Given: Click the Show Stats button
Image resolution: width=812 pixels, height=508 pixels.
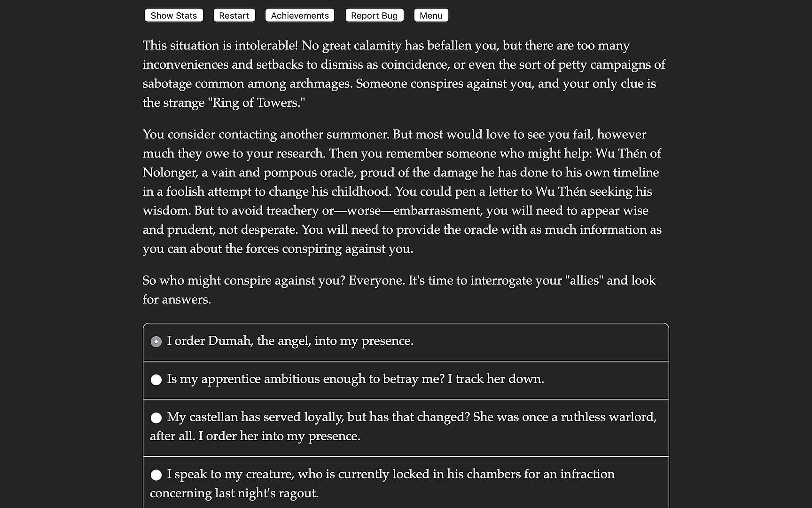Looking at the screenshot, I should tap(173, 16).
